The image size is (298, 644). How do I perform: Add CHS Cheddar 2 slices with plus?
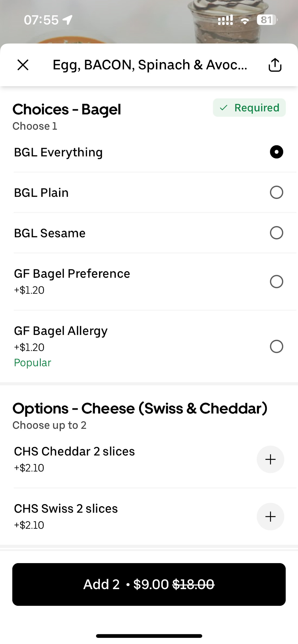[270, 459]
